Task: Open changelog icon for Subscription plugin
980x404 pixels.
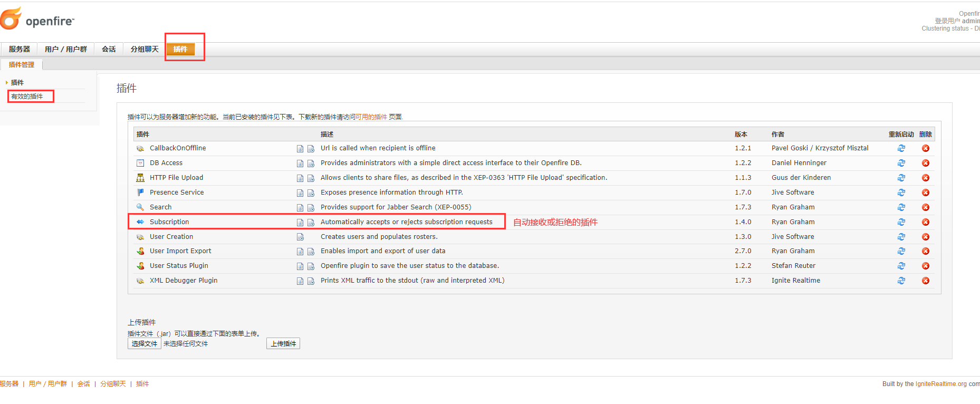Action: (311, 223)
